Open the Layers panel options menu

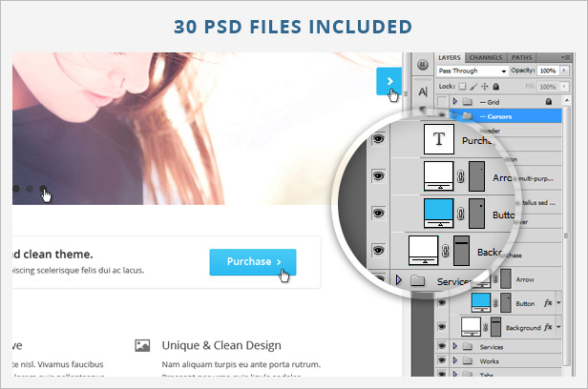[566, 57]
